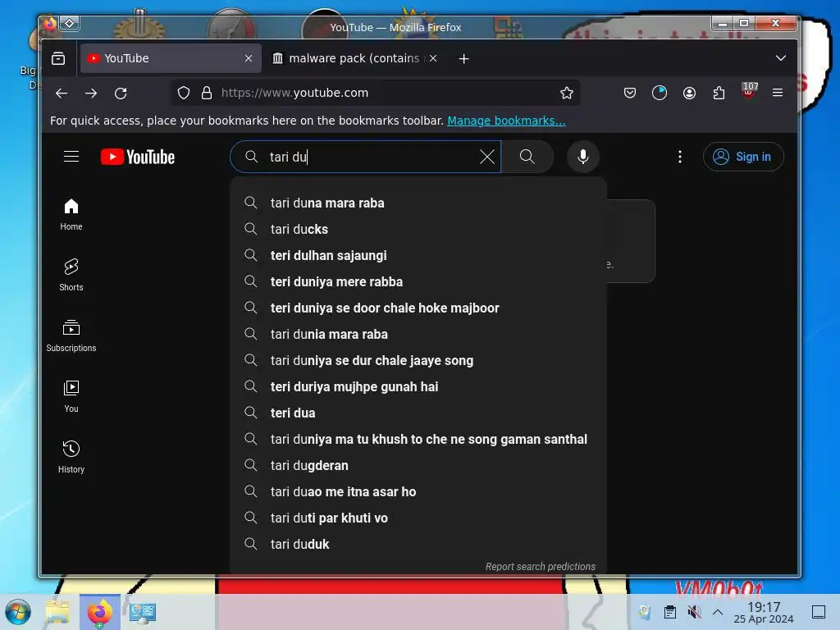
Task: Open tracking protection shield icon
Action: pyautogui.click(x=184, y=94)
